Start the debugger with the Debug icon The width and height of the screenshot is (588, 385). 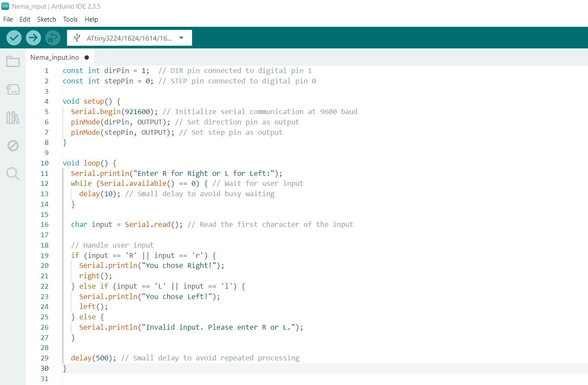click(53, 38)
